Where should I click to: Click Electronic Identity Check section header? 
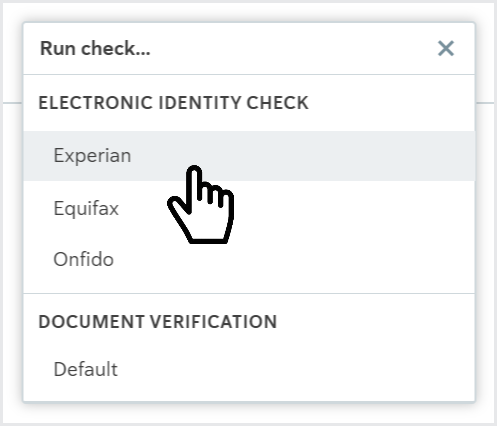[x=173, y=103]
